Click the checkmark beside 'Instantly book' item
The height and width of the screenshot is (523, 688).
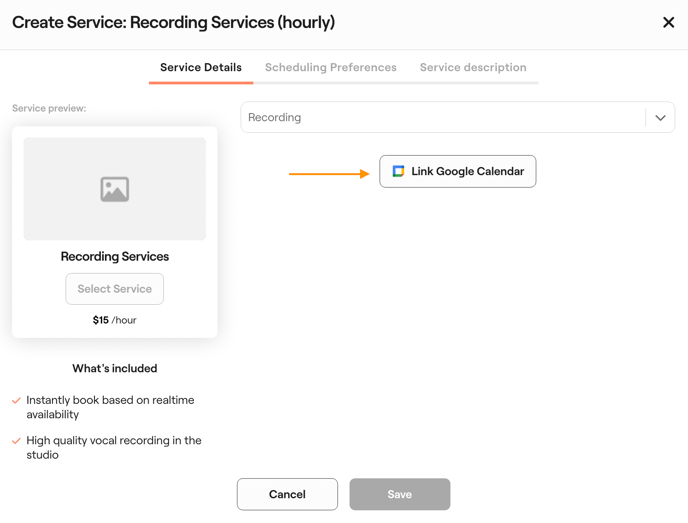16,400
